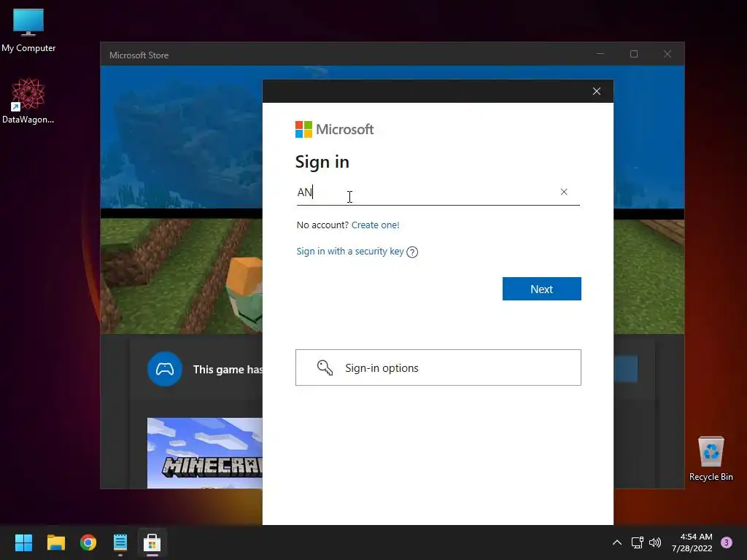This screenshot has height=560, width=747.
Task: Click the Microsoft Store window title
Action: coord(139,55)
